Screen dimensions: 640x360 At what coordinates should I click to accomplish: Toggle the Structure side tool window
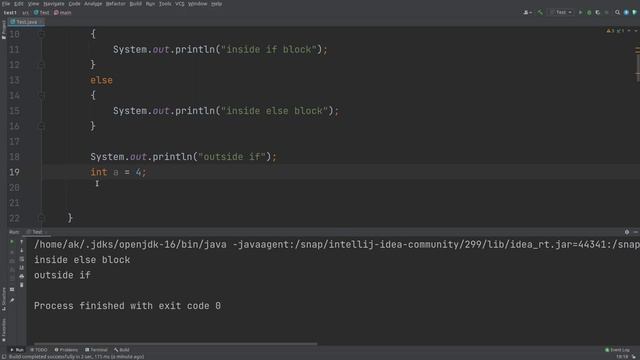[x=4, y=299]
